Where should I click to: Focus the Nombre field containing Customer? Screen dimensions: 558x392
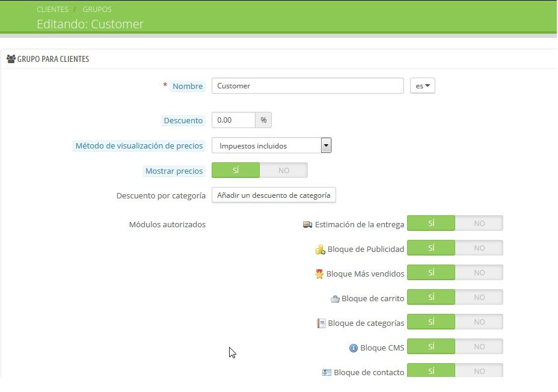coord(307,86)
